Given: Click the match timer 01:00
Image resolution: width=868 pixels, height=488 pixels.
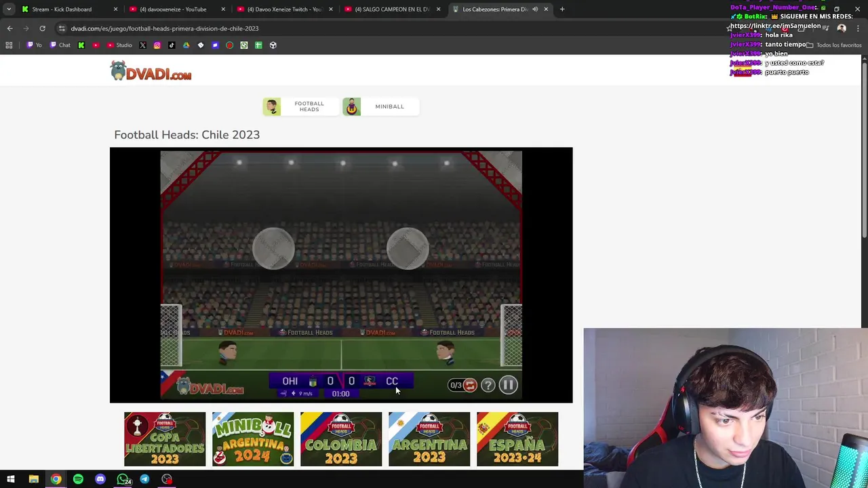Looking at the screenshot, I should tap(341, 394).
